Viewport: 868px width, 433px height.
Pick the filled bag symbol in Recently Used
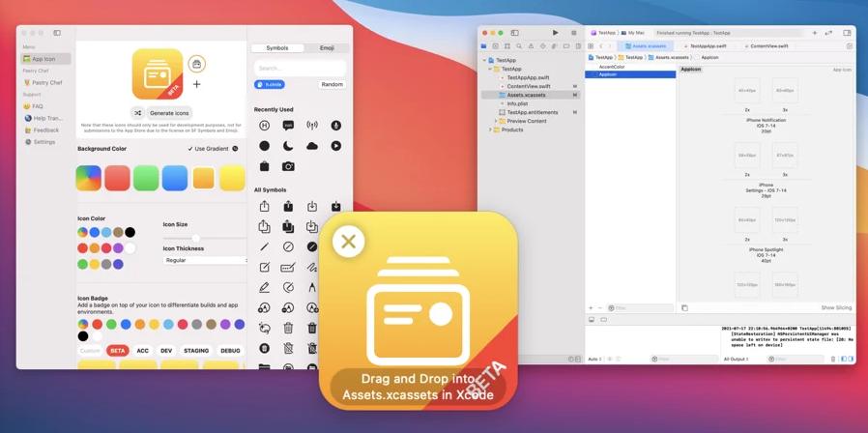click(x=265, y=166)
